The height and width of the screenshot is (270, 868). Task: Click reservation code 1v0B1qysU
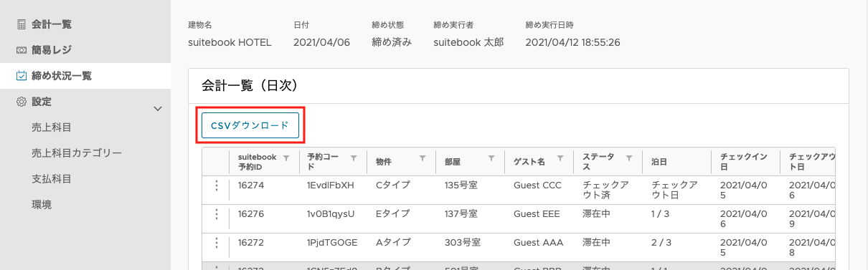(331, 213)
